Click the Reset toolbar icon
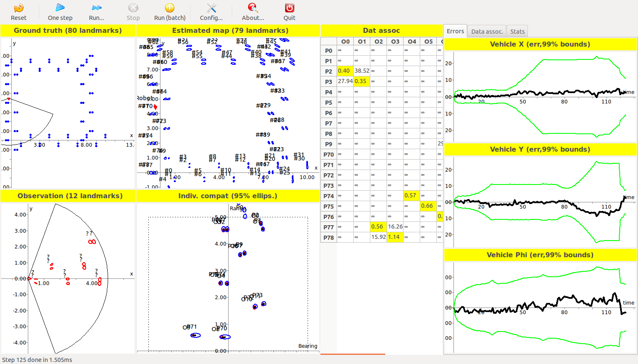 pyautogui.click(x=18, y=8)
